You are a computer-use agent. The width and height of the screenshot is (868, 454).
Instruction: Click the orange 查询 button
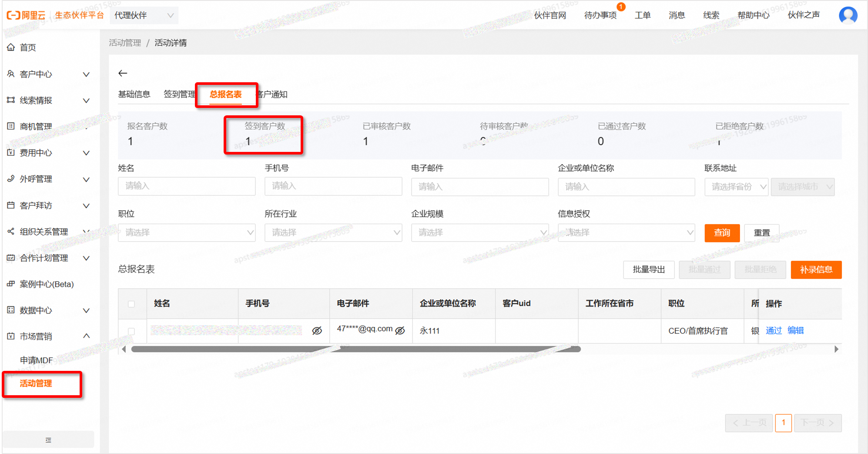(722, 233)
